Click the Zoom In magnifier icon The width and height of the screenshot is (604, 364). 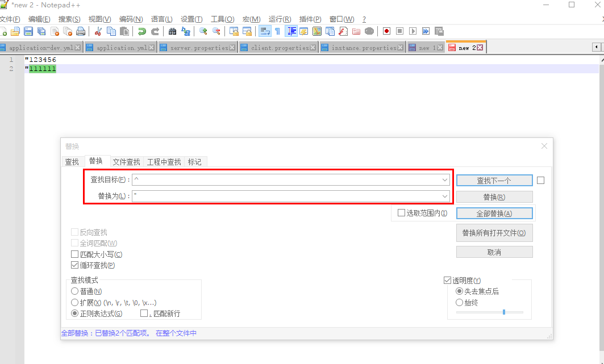(203, 31)
